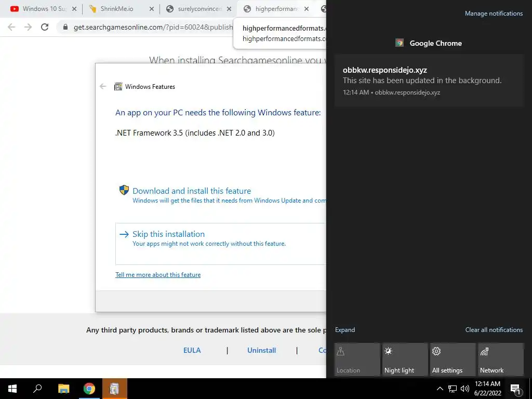Image resolution: width=532 pixels, height=399 pixels.
Task: Toggle the Location quick action
Action: tap(357, 360)
